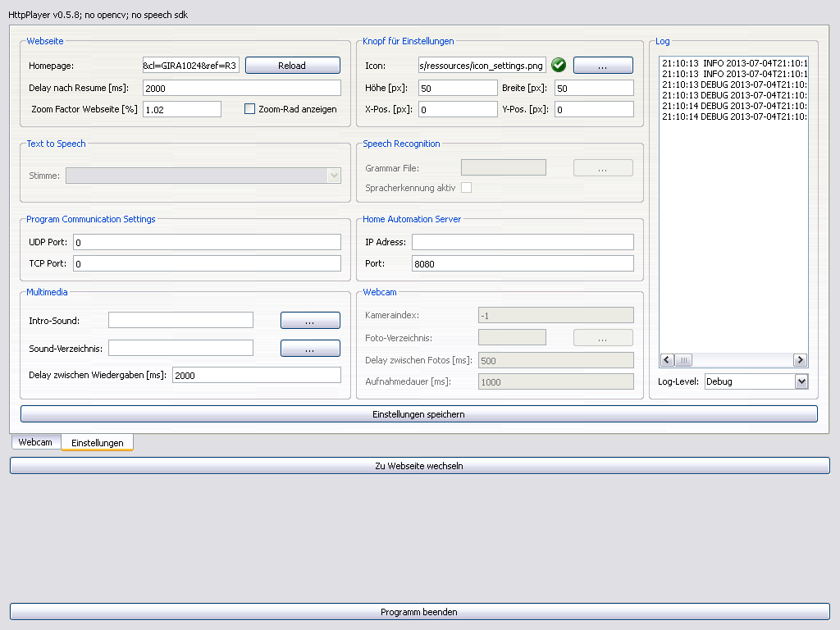
Task: Enable the Zoom-Rad anzeigen checkbox
Action: pos(249,108)
